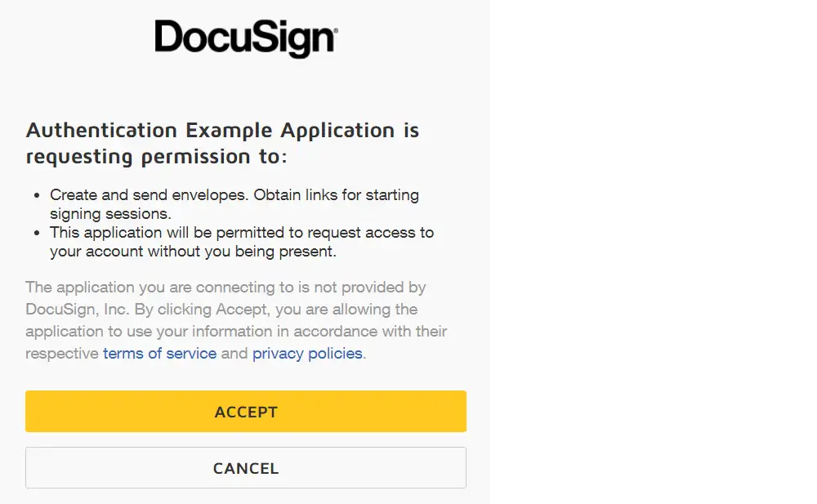This screenshot has width=817, height=504.
Task: Click the third-party disclaimer paragraph
Action: (x=235, y=319)
